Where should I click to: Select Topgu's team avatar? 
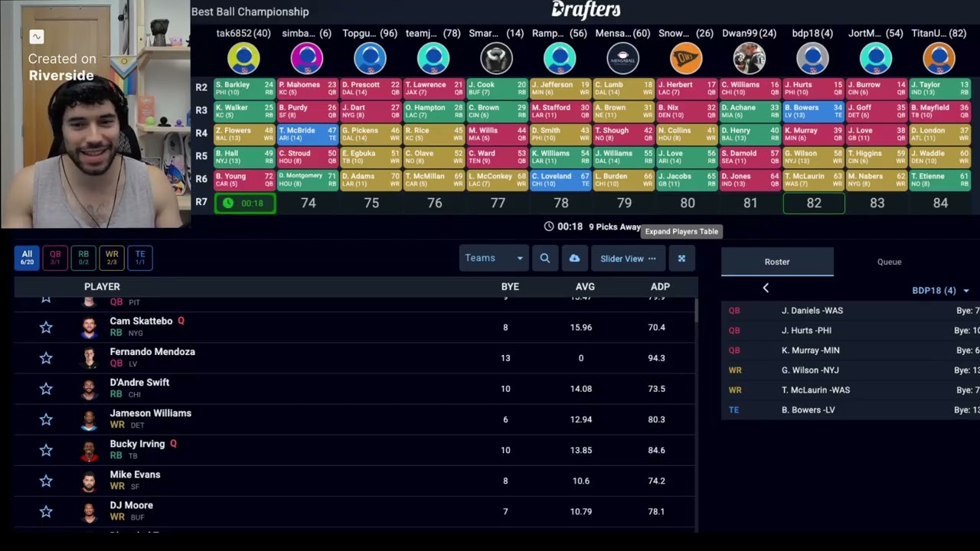370,58
